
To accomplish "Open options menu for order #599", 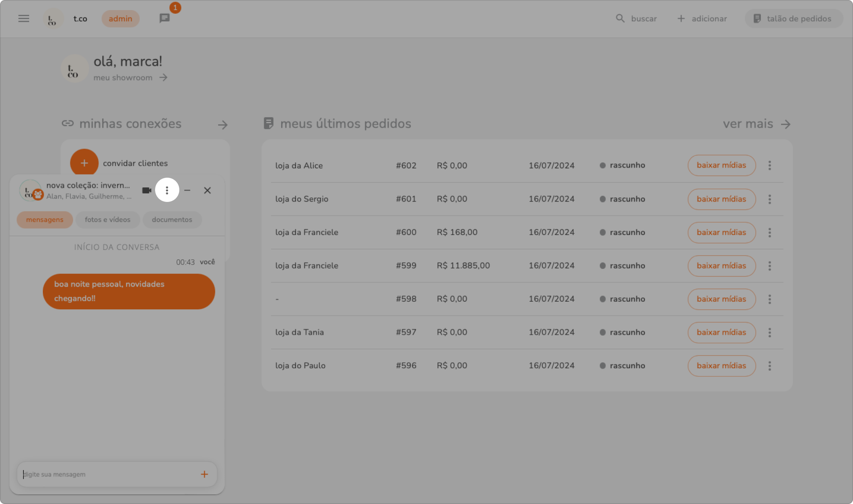I will point(769,266).
